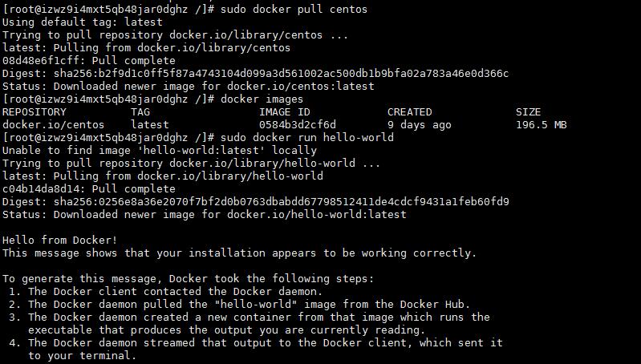Click the 'sudo docker run hello-world' command
Viewport: 641px width, 364px height.
tap(306, 138)
